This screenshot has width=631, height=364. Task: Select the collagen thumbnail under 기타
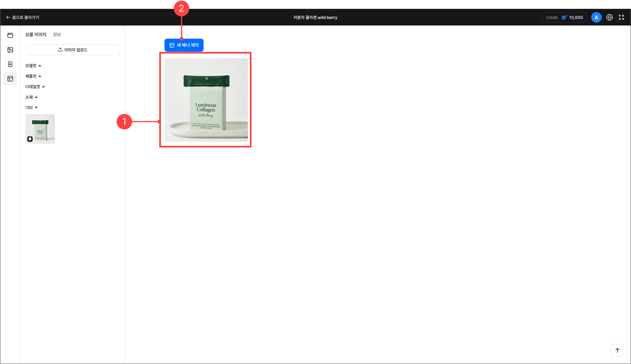[x=40, y=129]
